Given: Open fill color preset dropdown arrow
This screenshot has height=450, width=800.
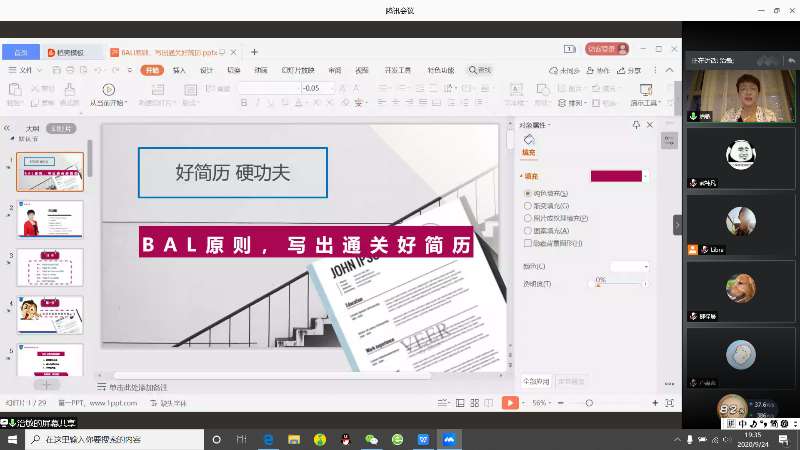Looking at the screenshot, I should click(x=646, y=176).
